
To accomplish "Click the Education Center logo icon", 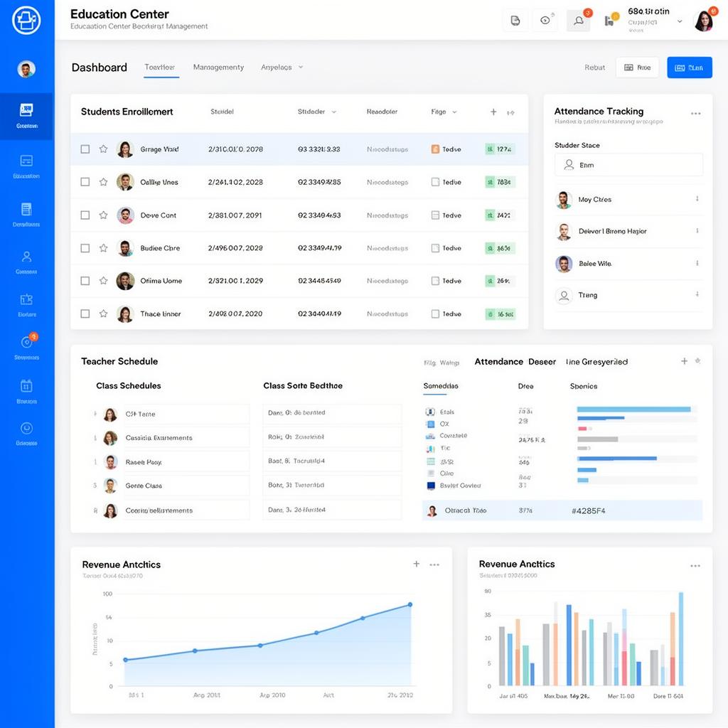I will (26, 21).
